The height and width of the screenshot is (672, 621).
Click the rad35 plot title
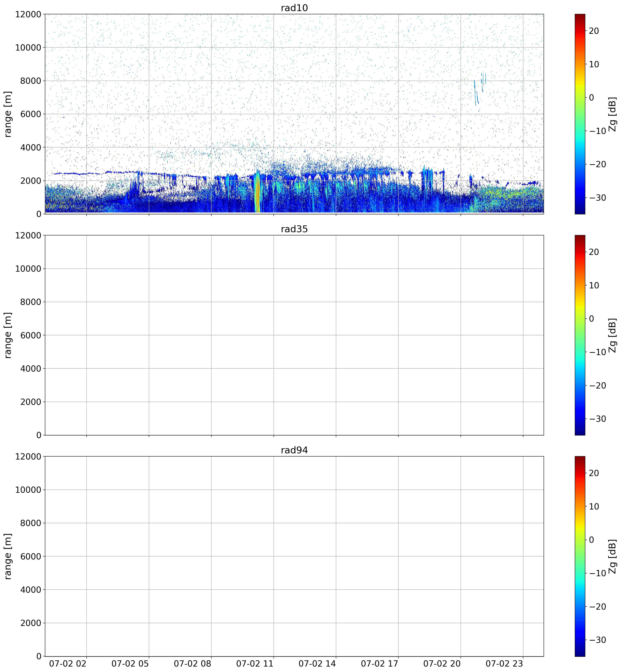(294, 229)
